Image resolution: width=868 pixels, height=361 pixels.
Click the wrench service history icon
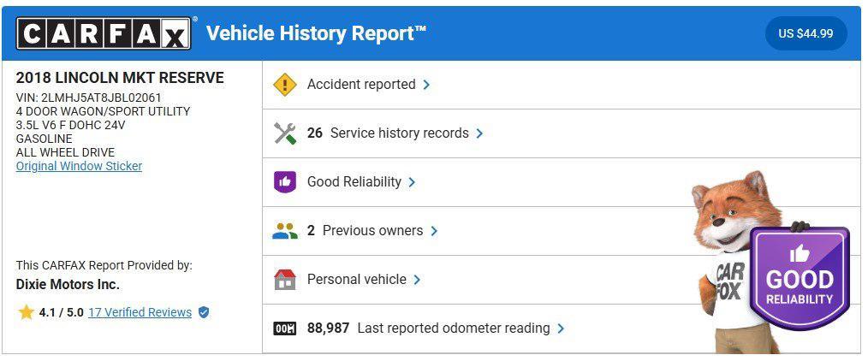tap(284, 133)
